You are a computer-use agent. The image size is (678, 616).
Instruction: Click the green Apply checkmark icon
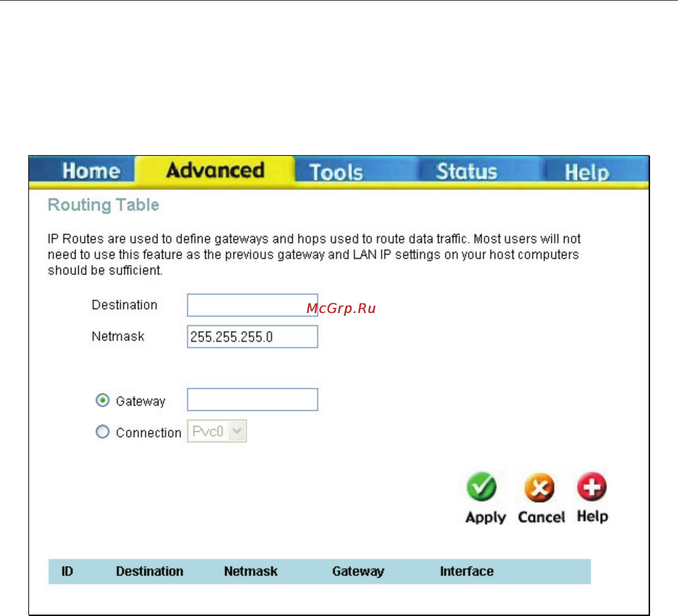[481, 487]
